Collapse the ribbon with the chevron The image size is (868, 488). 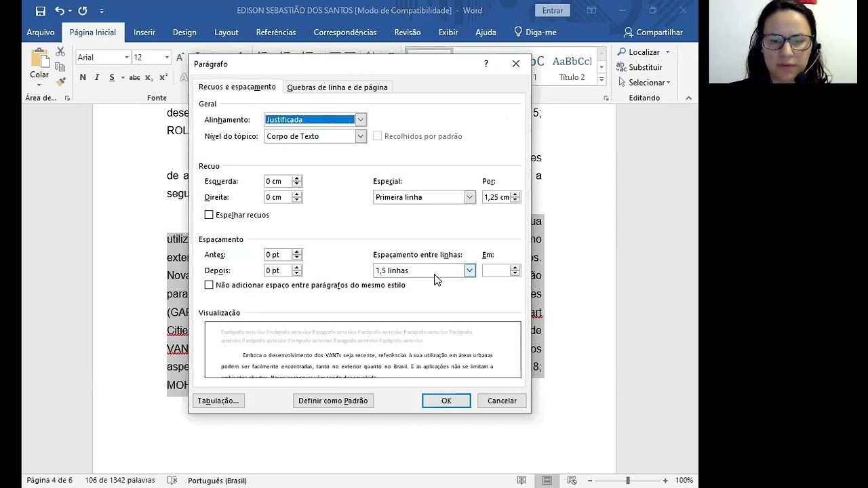688,98
